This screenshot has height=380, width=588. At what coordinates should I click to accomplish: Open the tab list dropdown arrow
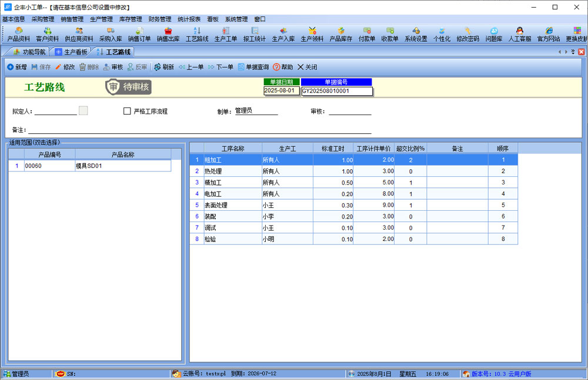tap(573, 52)
